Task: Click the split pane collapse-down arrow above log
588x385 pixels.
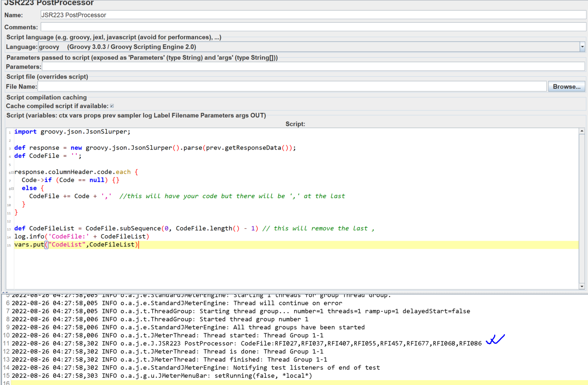Action: (x=6, y=292)
